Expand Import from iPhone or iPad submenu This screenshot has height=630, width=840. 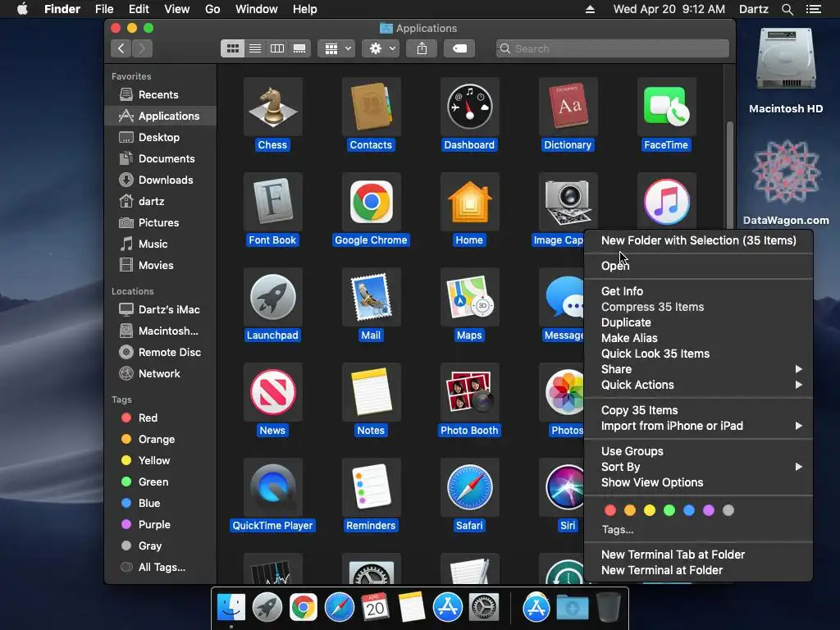tap(699, 426)
